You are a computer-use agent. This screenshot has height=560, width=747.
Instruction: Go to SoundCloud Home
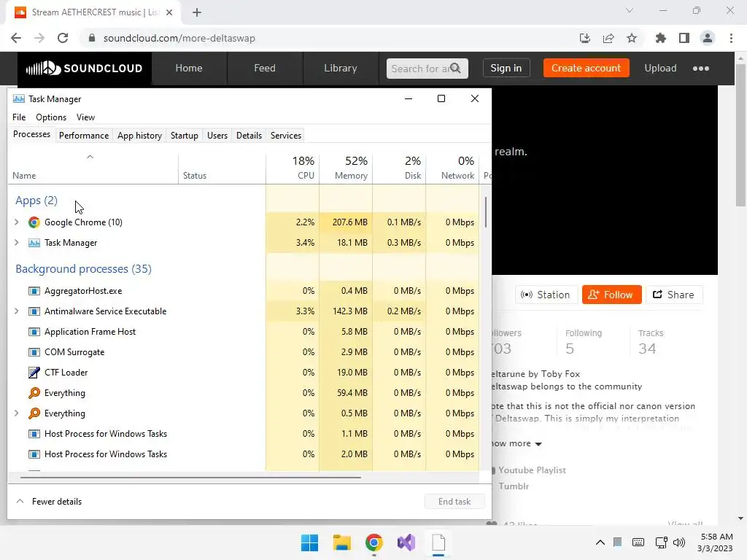[x=189, y=68]
